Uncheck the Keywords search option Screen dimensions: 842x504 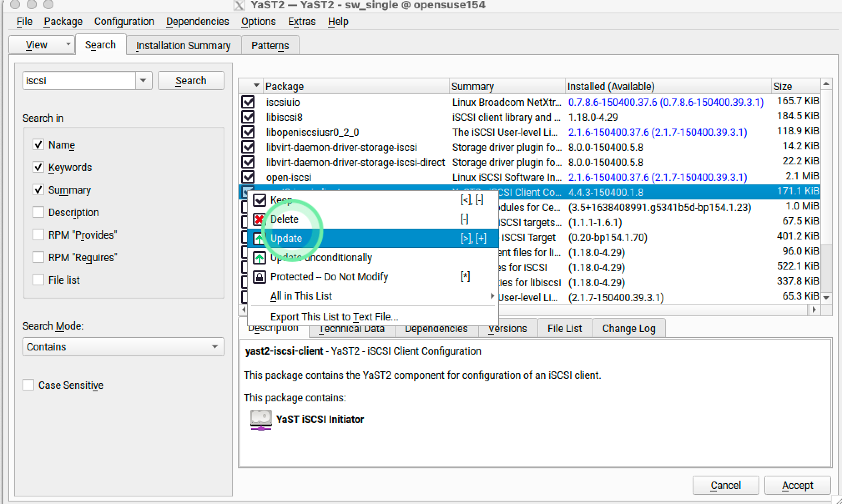click(x=38, y=167)
